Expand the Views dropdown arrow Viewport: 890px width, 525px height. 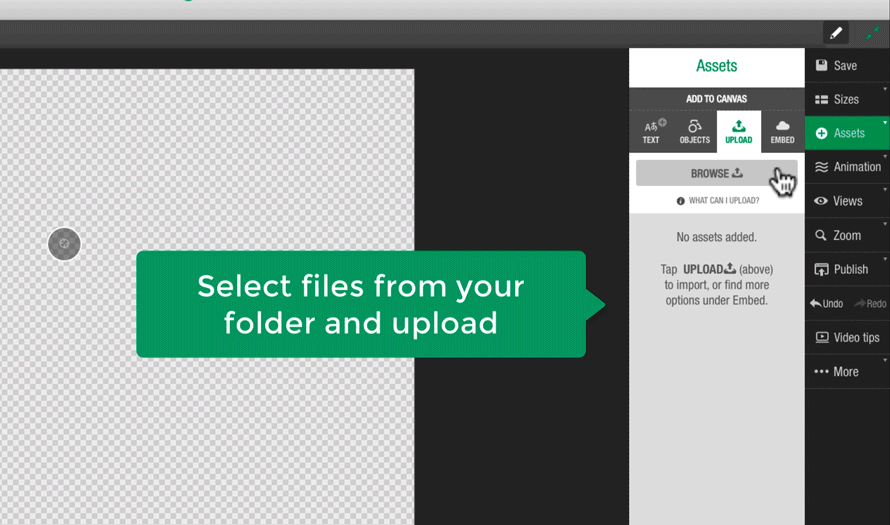click(884, 191)
